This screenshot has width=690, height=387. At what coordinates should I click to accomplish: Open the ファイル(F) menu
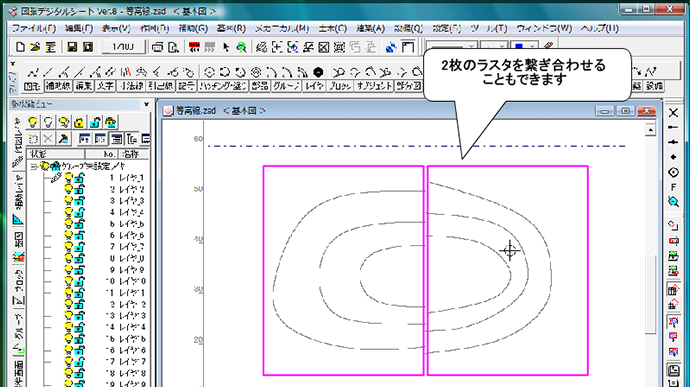pyautogui.click(x=33, y=29)
